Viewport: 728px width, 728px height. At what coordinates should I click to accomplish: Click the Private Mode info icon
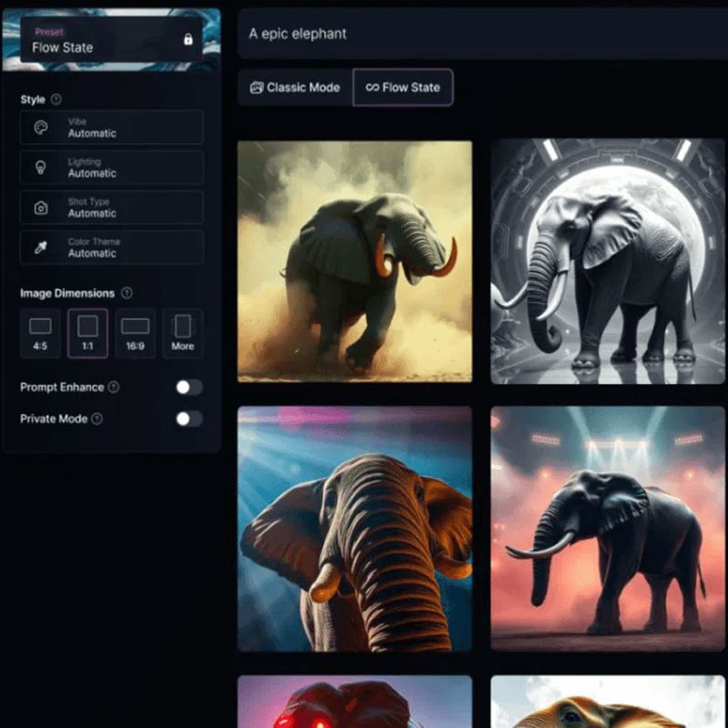tap(97, 419)
